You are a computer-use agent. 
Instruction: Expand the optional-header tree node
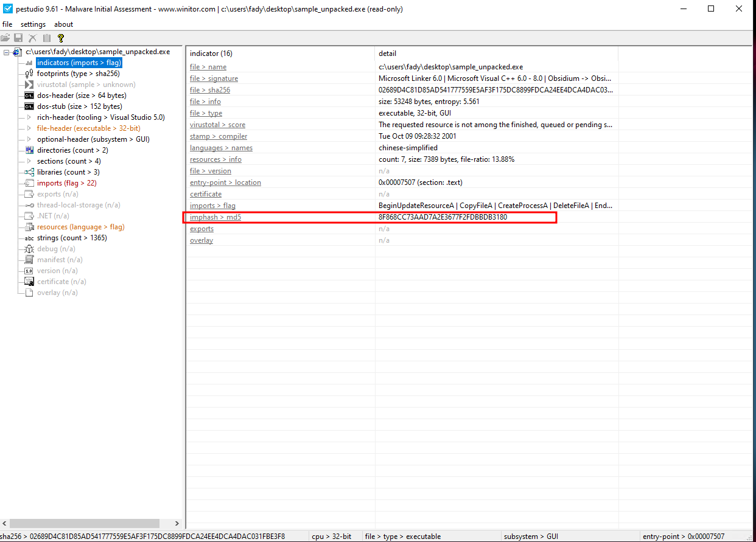(29, 139)
